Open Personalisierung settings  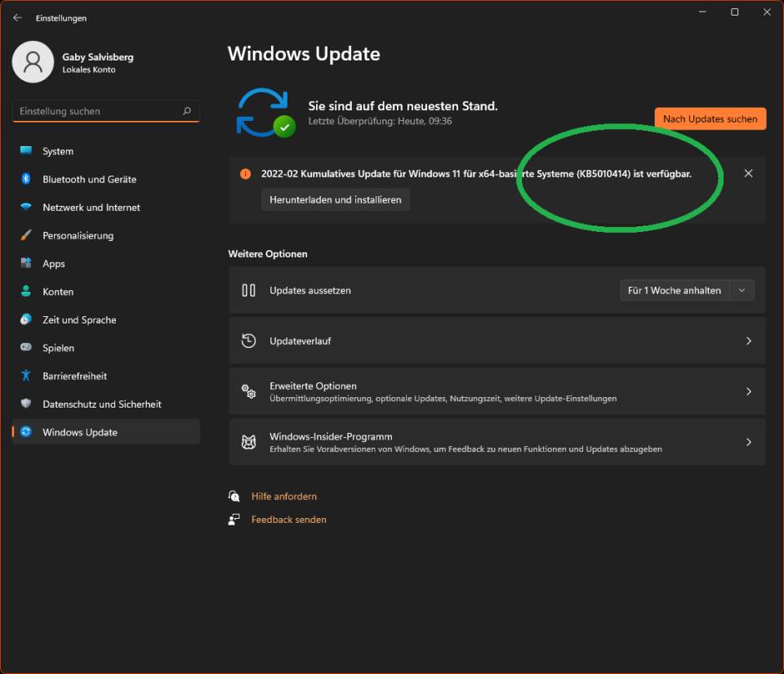tap(106, 235)
